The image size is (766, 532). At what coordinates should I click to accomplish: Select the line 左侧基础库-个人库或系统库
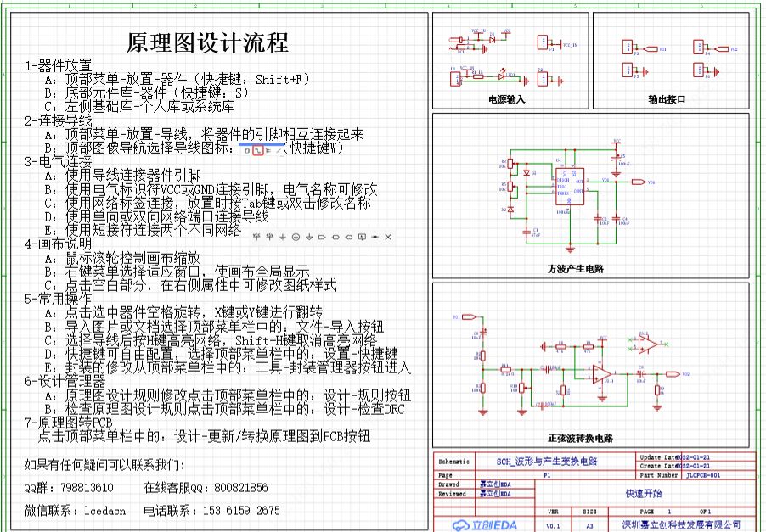click(140, 106)
